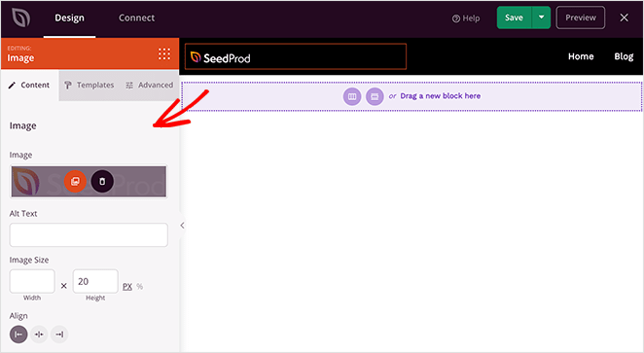This screenshot has height=353, width=644.
Task: Focus the Alt Text input field
Action: tap(89, 234)
